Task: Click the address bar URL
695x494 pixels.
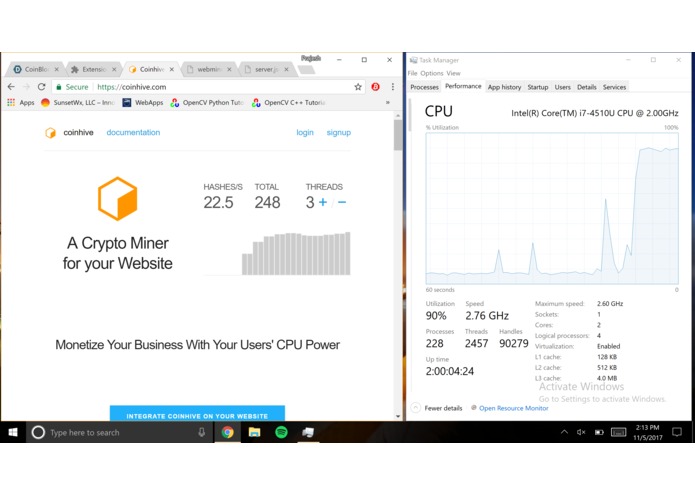Action: point(132,87)
